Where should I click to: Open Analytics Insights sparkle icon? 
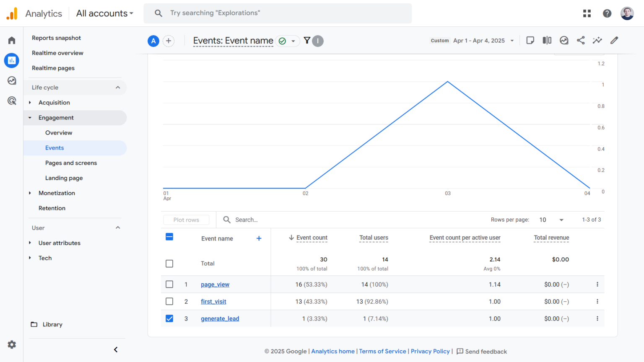pos(597,40)
